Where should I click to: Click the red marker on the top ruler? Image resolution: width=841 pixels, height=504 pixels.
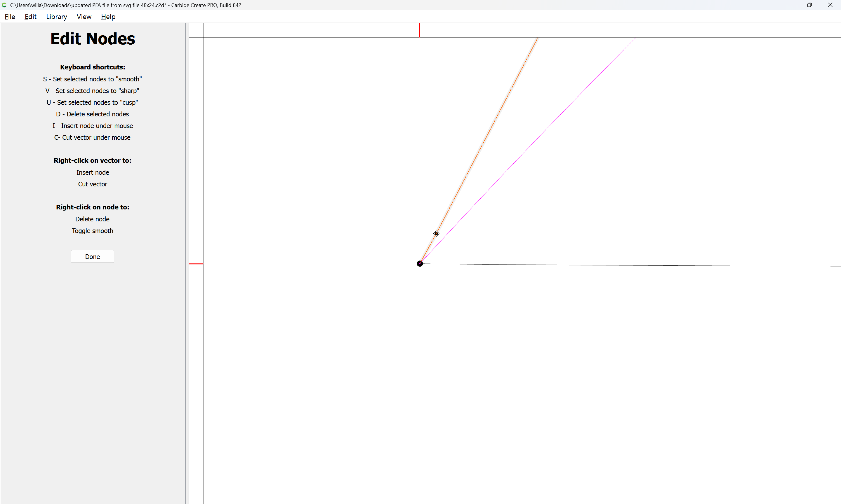(420, 30)
